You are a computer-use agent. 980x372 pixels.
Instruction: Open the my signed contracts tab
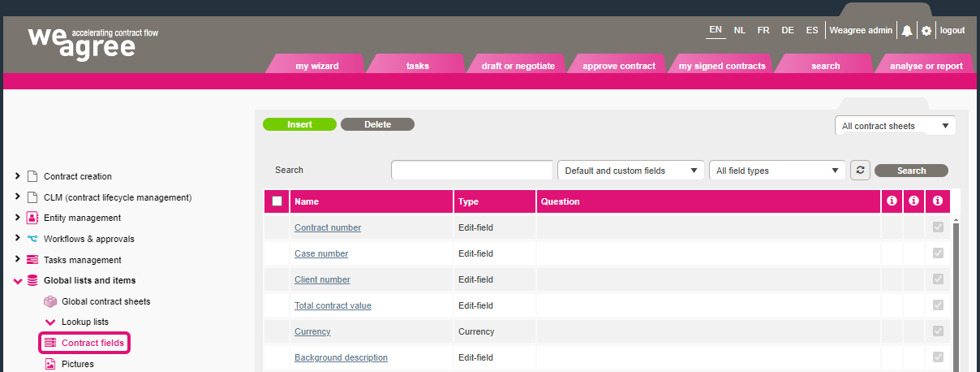pyautogui.click(x=721, y=65)
